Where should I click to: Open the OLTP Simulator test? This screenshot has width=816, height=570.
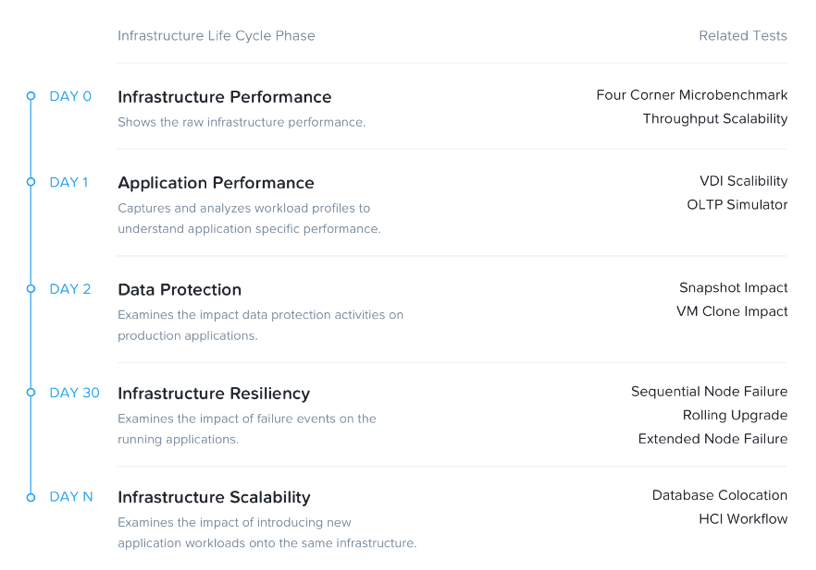[x=737, y=205]
